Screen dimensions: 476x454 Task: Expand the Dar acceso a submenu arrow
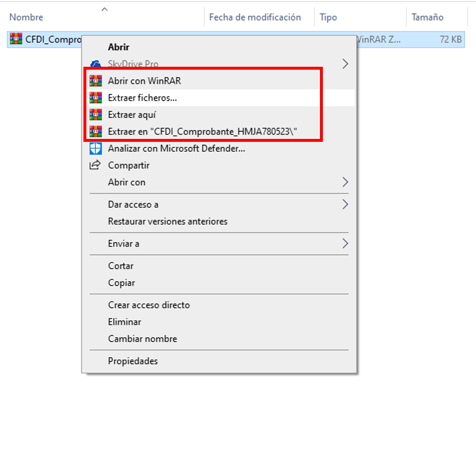[345, 204]
